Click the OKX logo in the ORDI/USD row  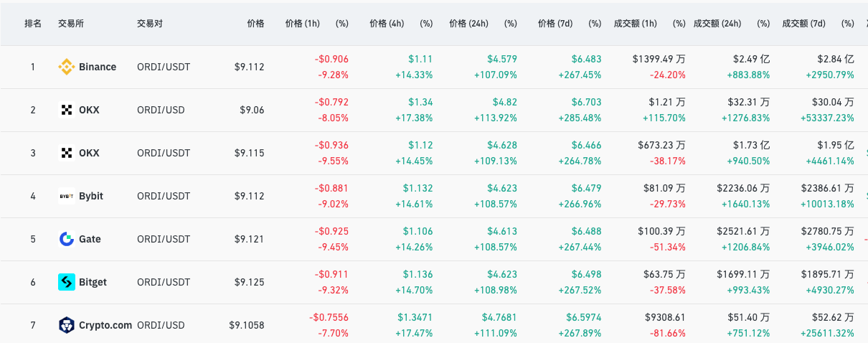click(66, 110)
